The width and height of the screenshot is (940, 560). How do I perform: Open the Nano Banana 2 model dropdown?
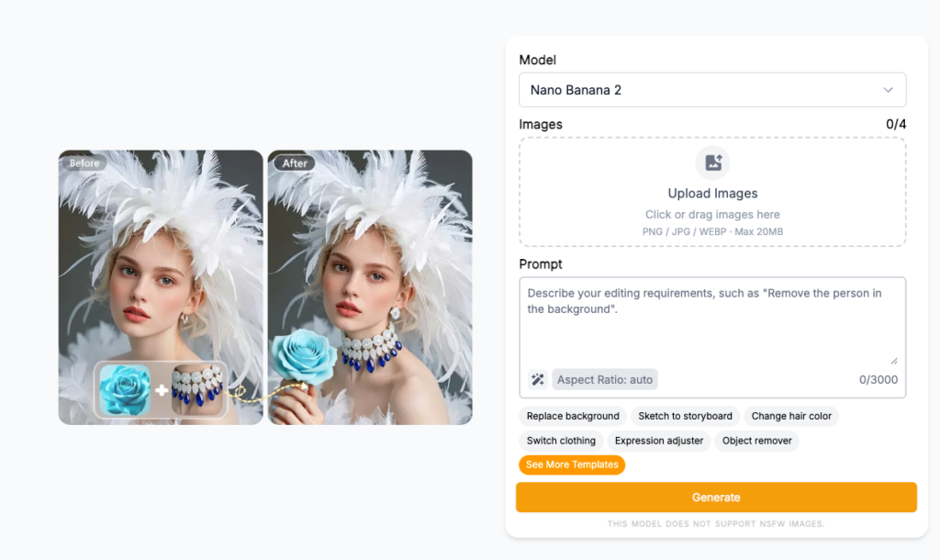[x=711, y=90]
